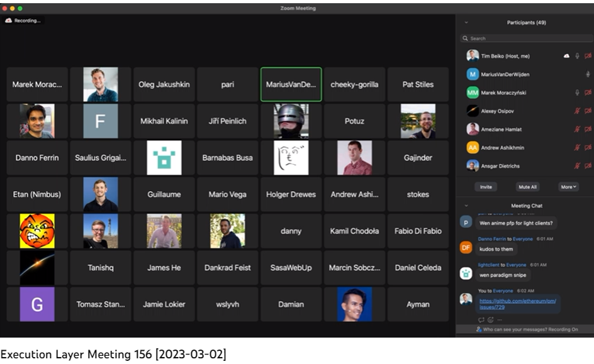Toggle MariusVanDerWijden's microphone in participant list
Image resolution: width=594 pixels, height=364 pixels.
pyautogui.click(x=588, y=74)
